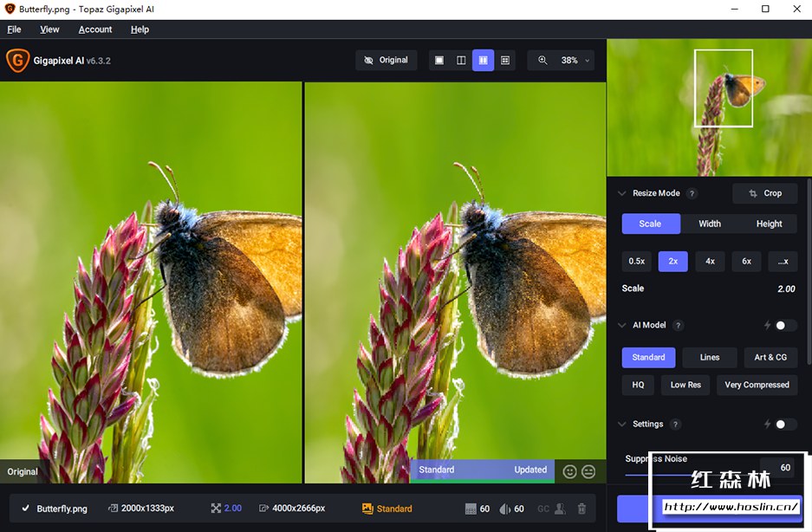
Task: Select comparison grid view layout icon
Action: tap(505, 60)
